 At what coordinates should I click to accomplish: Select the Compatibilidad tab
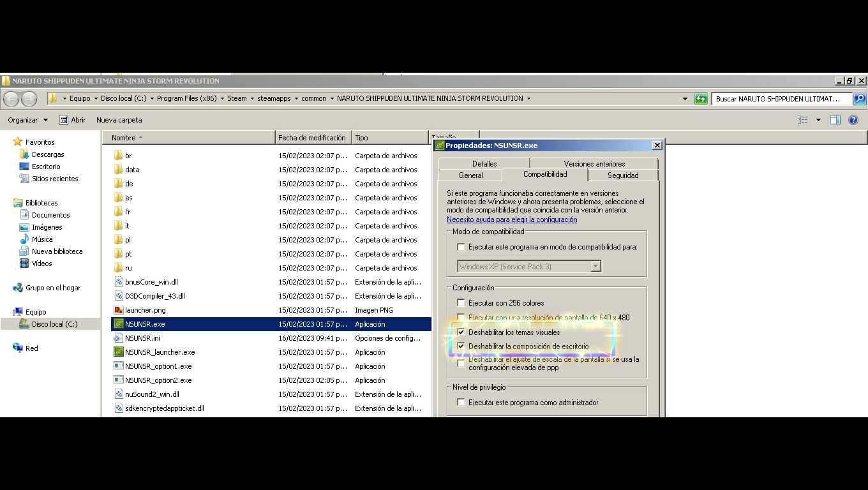pos(545,174)
